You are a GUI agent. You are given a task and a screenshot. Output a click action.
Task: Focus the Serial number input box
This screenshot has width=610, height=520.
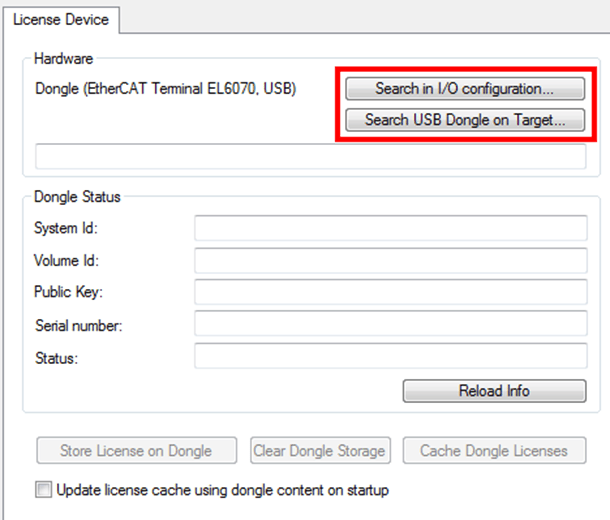(x=390, y=324)
